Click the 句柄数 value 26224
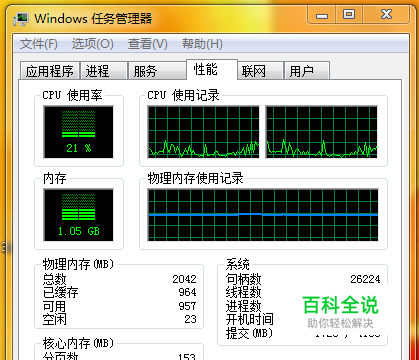This screenshot has width=419, height=360. pos(365,279)
